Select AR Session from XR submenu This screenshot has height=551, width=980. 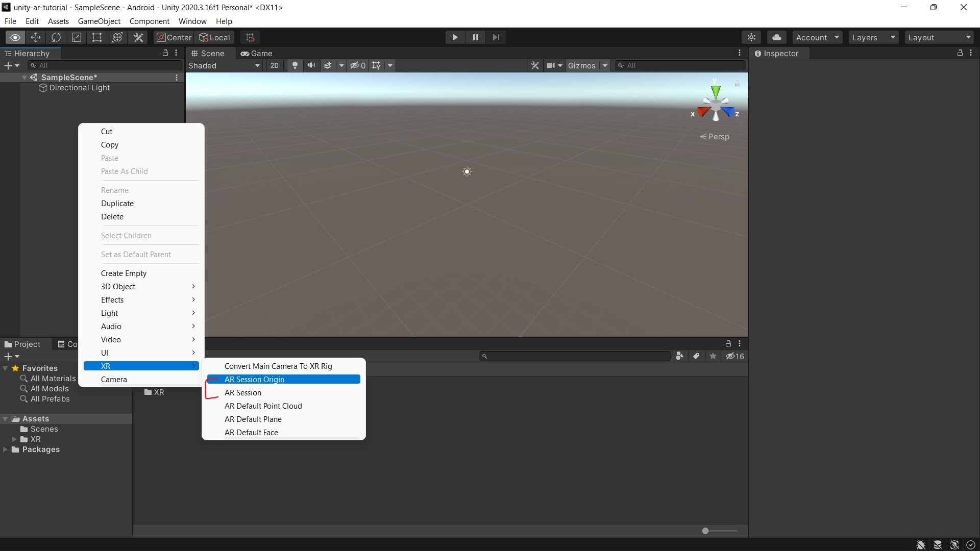pos(242,392)
